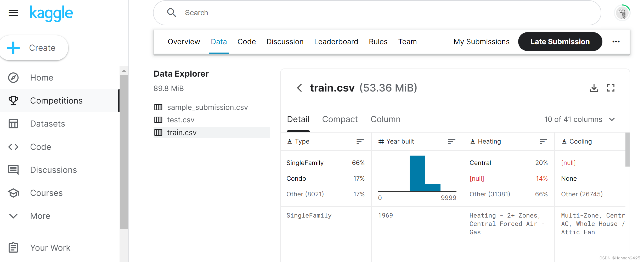Open Your Work in the sidebar
This screenshot has width=644, height=262.
tap(50, 248)
